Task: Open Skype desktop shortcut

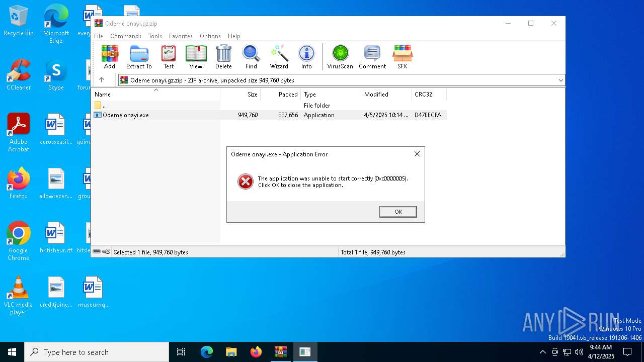Action: [56, 75]
